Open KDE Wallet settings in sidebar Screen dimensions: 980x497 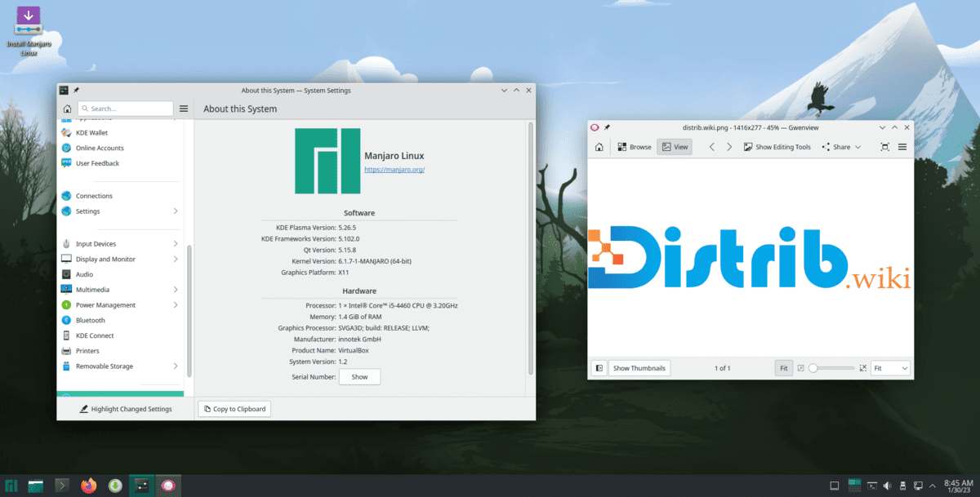pos(91,132)
